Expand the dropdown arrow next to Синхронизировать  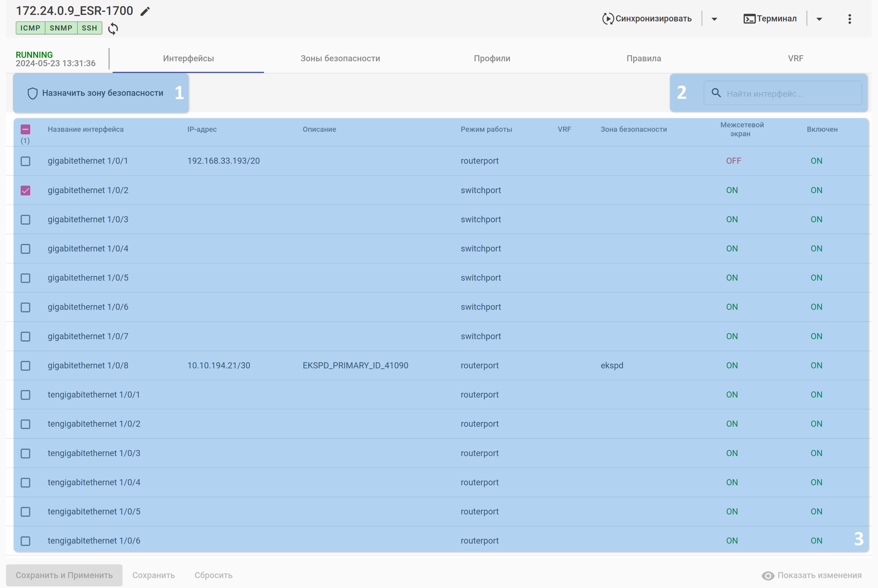tap(714, 19)
